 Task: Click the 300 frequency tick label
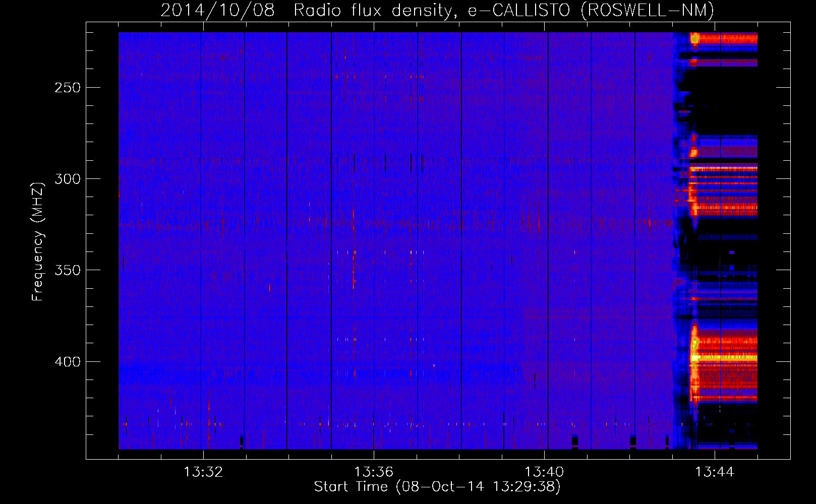pos(68,179)
